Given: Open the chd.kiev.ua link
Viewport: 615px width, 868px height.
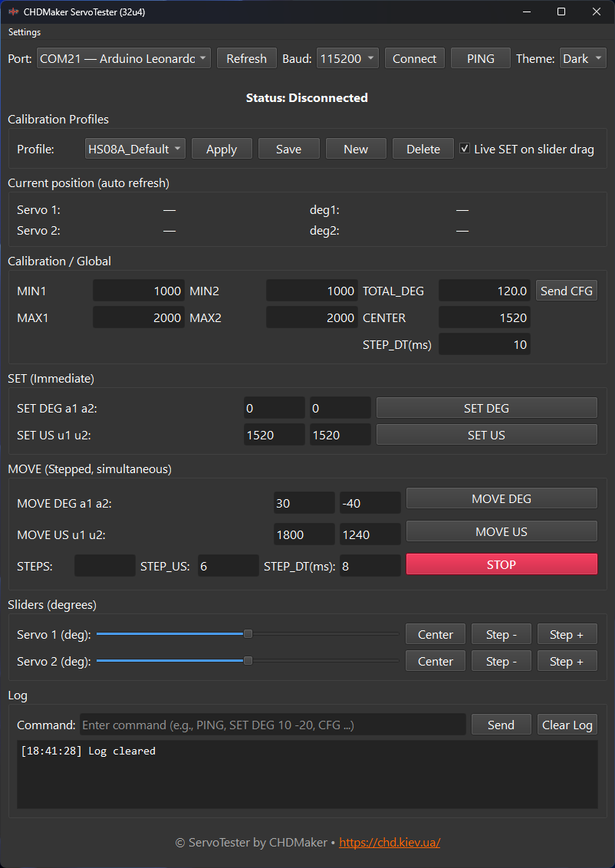Looking at the screenshot, I should point(390,842).
